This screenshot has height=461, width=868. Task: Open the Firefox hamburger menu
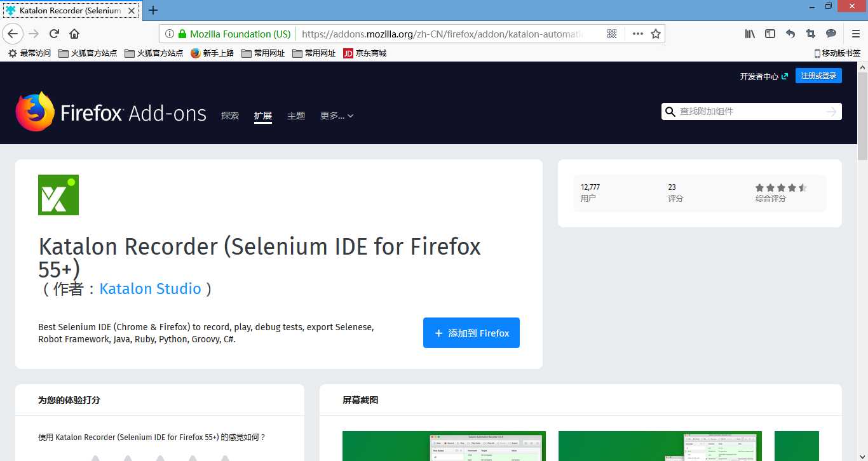pyautogui.click(x=856, y=34)
